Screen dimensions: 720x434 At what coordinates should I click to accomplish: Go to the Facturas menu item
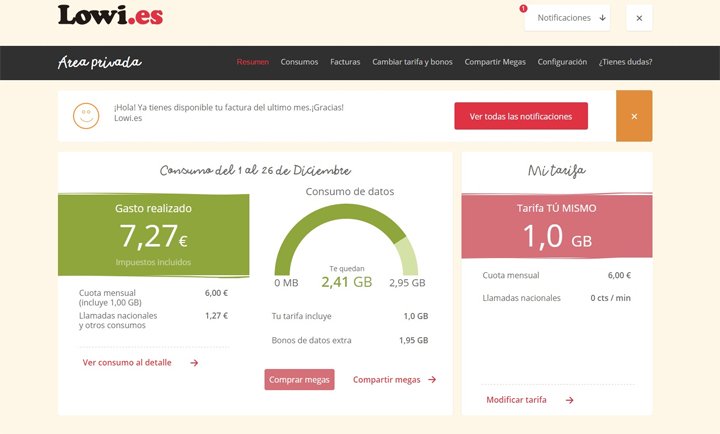point(345,62)
